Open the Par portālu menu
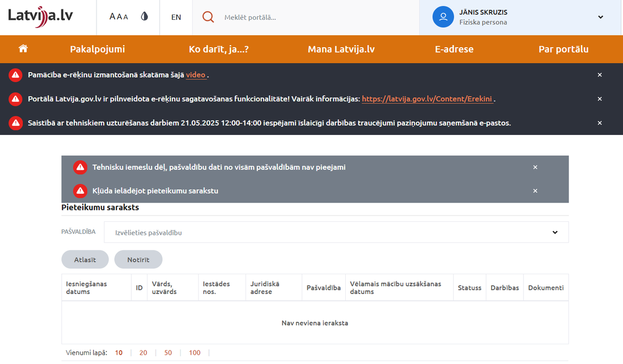The height and width of the screenshot is (364, 623). pyautogui.click(x=563, y=49)
